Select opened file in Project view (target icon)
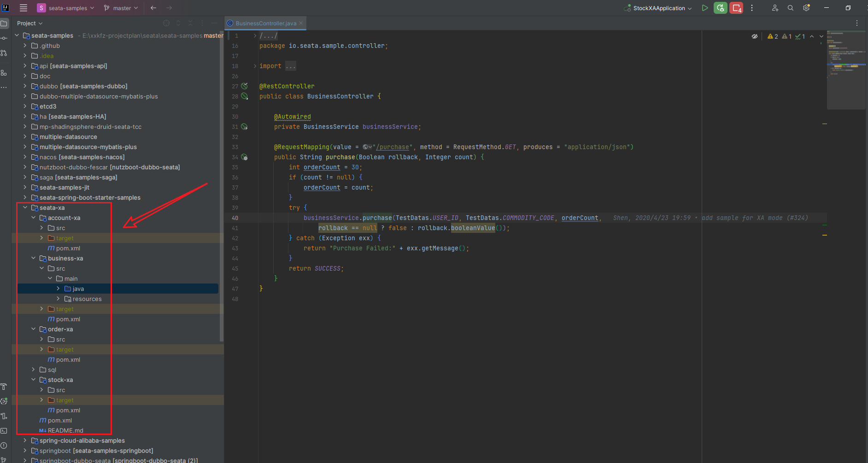Viewport: 868px width, 463px height. pyautogui.click(x=166, y=23)
